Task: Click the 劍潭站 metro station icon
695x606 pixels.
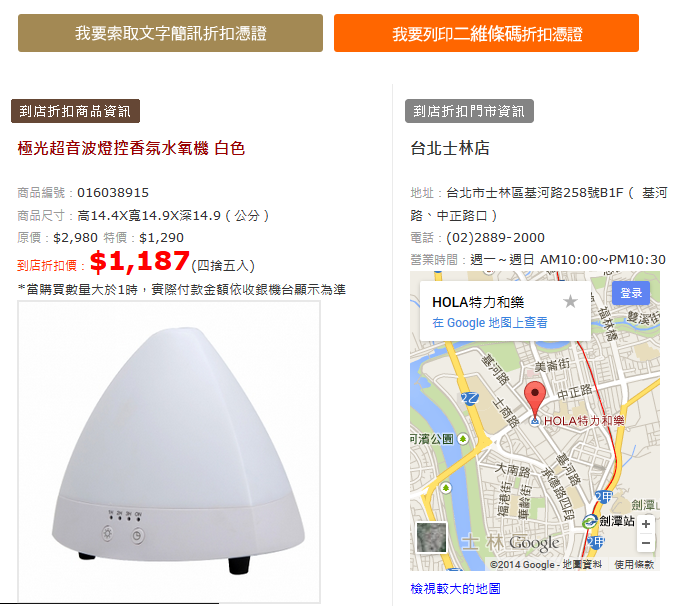Action: pyautogui.click(x=590, y=522)
